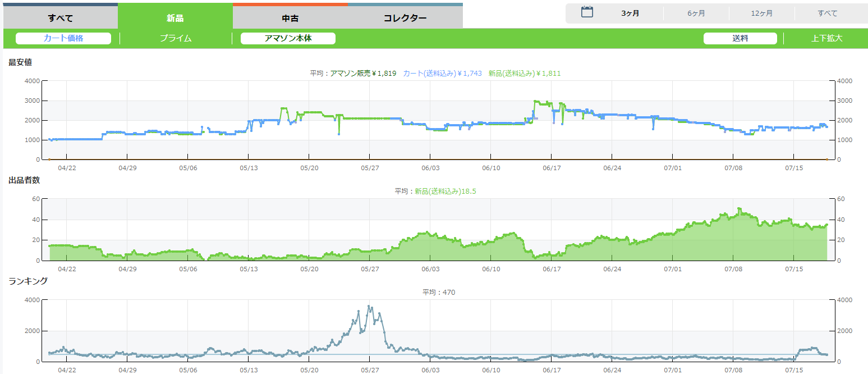Screen dimensions: 868x374
Task: Click 新品(送料込み) legend in 最安値 chart
Action: point(525,74)
